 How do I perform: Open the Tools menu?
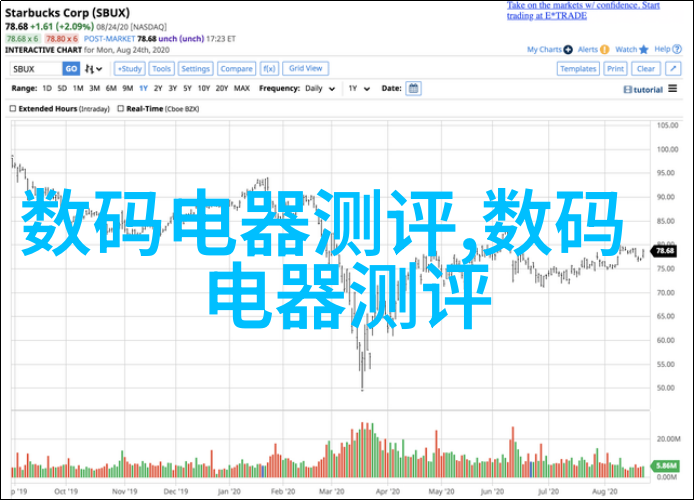[x=161, y=69]
